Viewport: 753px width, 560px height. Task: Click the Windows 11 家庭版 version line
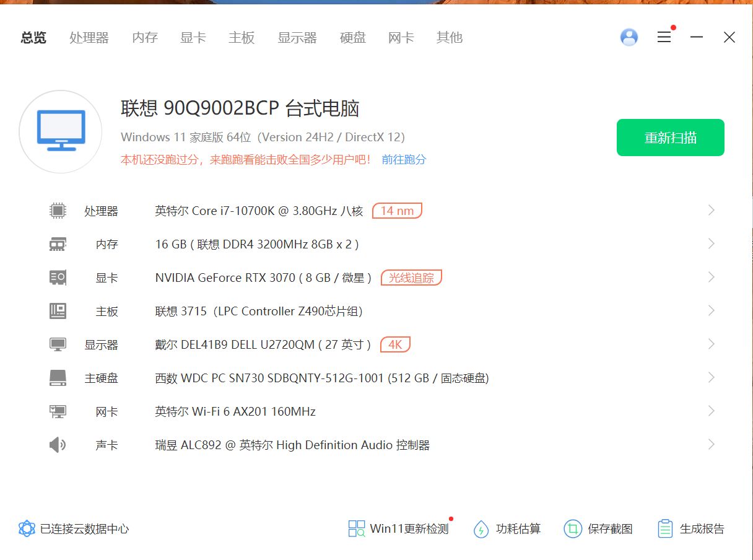(263, 137)
